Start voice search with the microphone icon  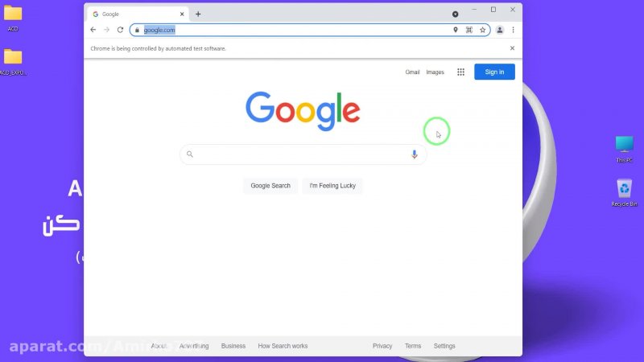tap(415, 154)
